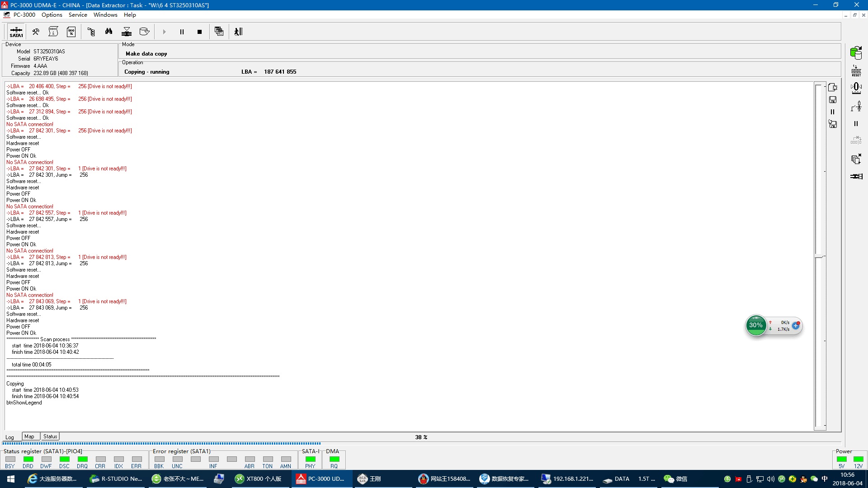Click the 'Make data copy' mode text

pyautogui.click(x=146, y=54)
